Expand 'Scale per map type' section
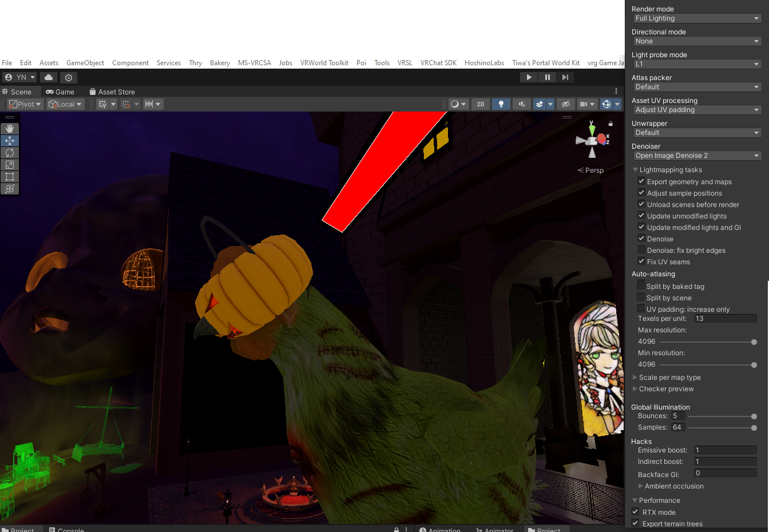769x532 pixels. point(635,378)
